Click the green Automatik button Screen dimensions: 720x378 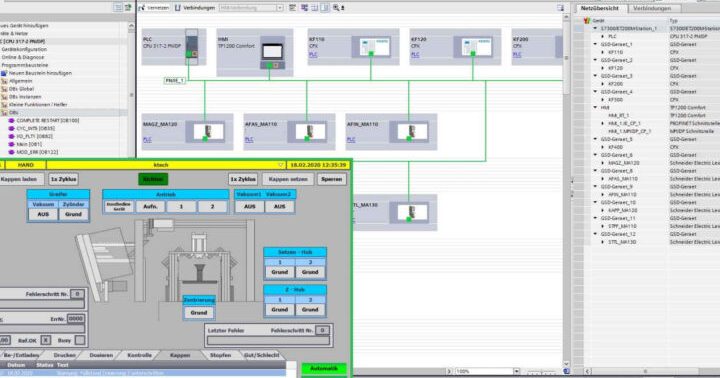point(324,369)
